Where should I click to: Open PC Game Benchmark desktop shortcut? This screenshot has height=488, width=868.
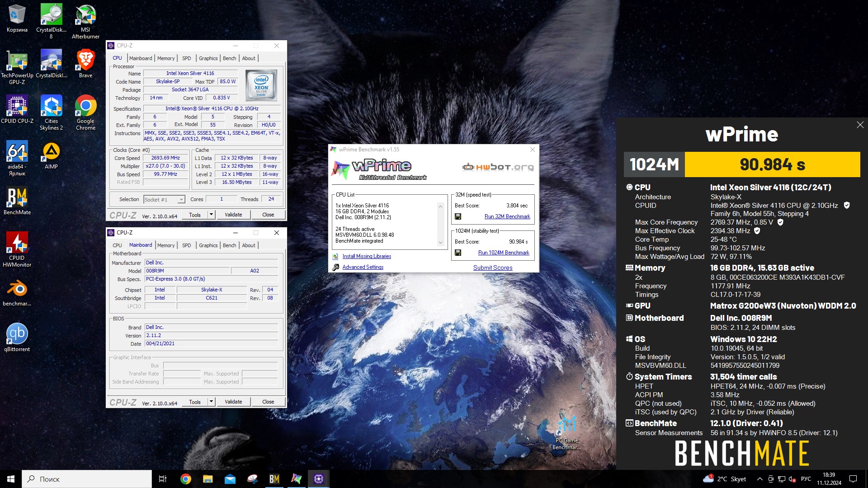566,432
